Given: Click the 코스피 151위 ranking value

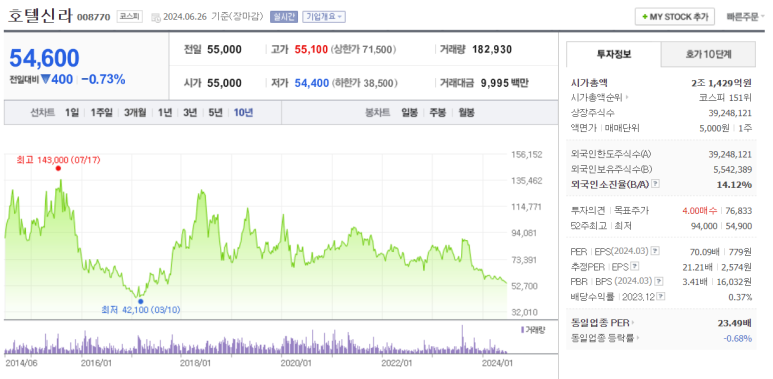Looking at the screenshot, I should pos(726,97).
